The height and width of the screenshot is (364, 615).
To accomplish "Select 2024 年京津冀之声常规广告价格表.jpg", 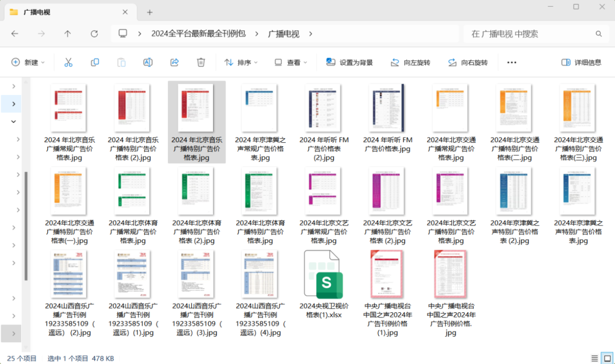I will pyautogui.click(x=260, y=122).
